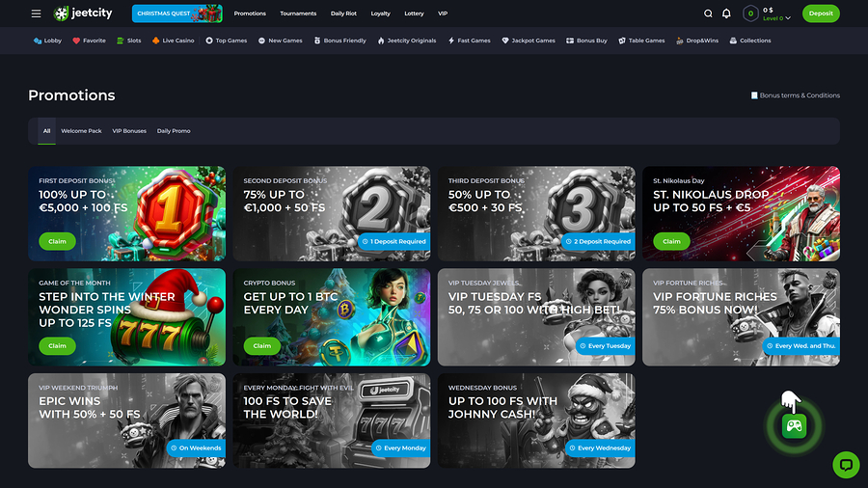Screen dimensions: 868x488
Task: Claim the First Deposit Bonus
Action: point(57,241)
